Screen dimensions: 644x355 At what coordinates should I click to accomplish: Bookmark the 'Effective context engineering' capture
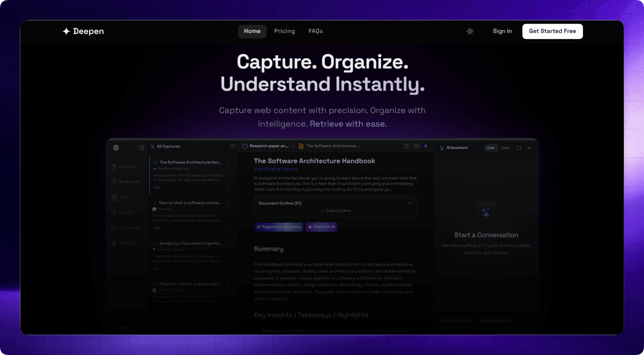tap(229, 285)
